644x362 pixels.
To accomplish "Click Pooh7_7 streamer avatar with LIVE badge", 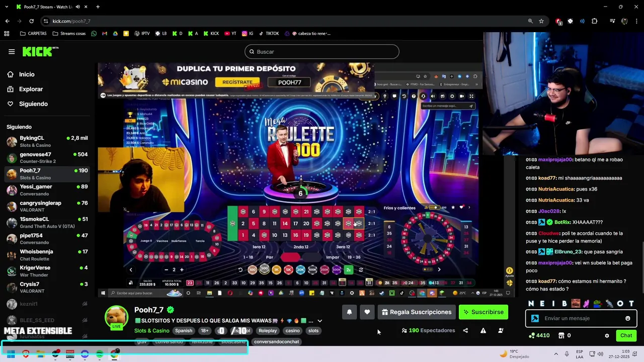I will tap(116, 318).
